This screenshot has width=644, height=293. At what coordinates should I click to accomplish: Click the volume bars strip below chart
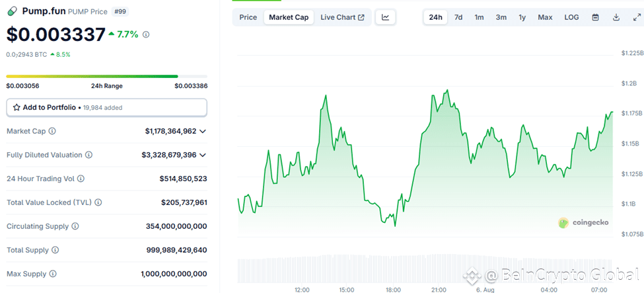tap(425, 269)
